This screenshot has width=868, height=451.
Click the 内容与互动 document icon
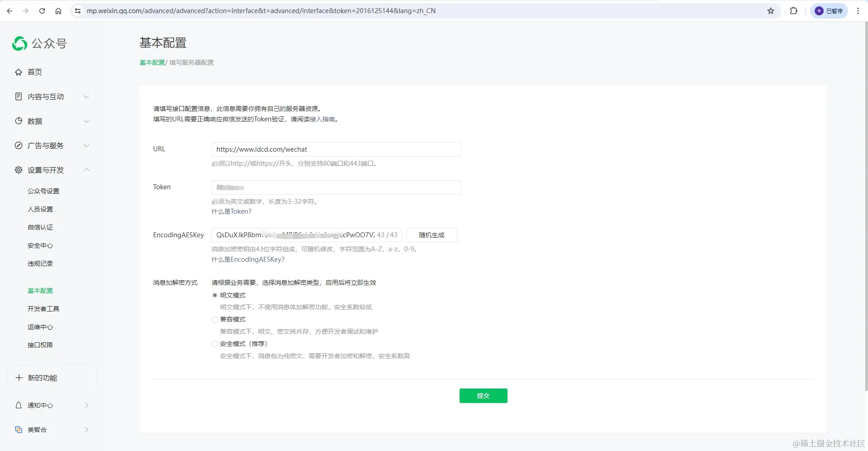[18, 96]
